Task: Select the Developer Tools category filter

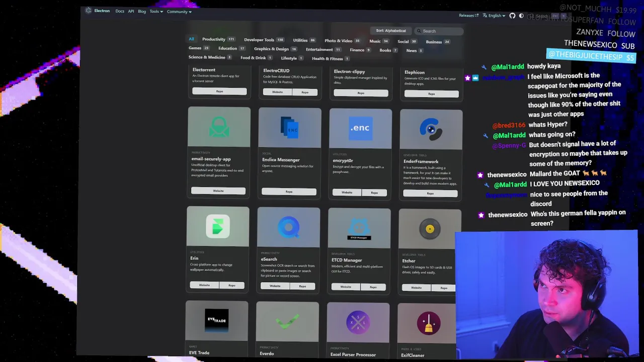Action: [264, 40]
